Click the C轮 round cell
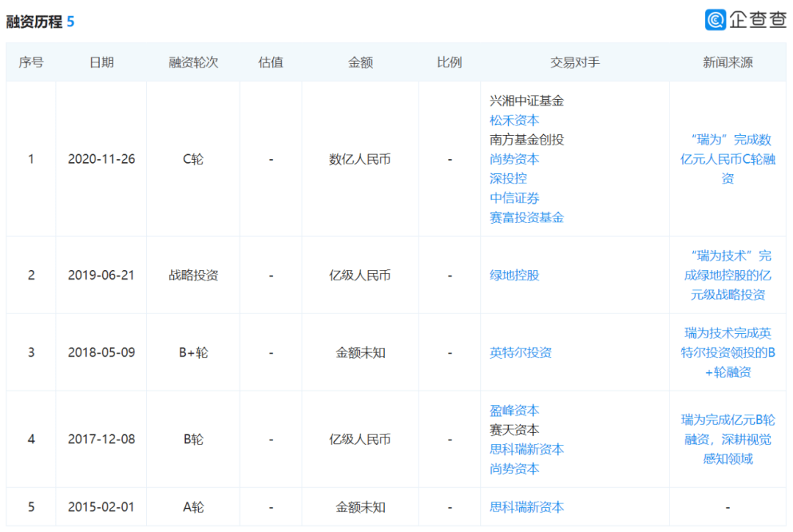This screenshot has height=532, width=793. click(193, 159)
